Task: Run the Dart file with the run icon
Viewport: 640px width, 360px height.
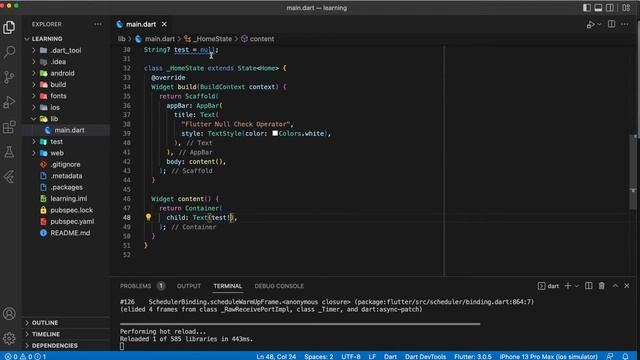Action: click(x=591, y=24)
